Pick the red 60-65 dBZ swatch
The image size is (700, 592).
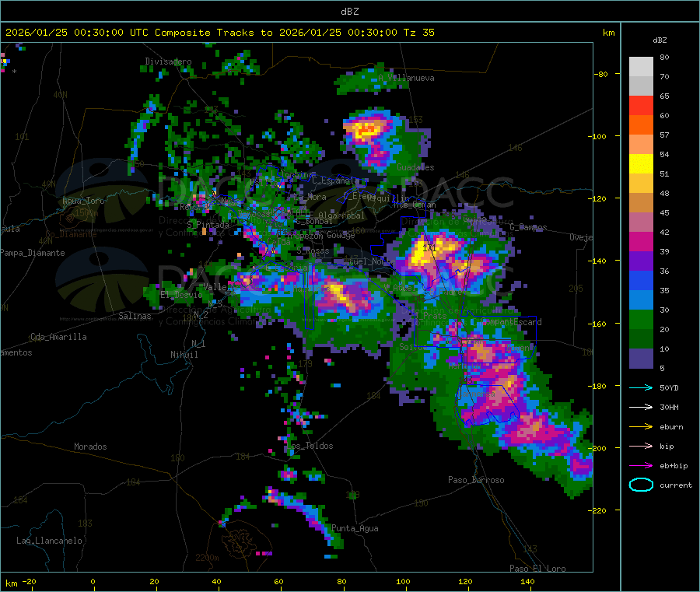[641, 105]
